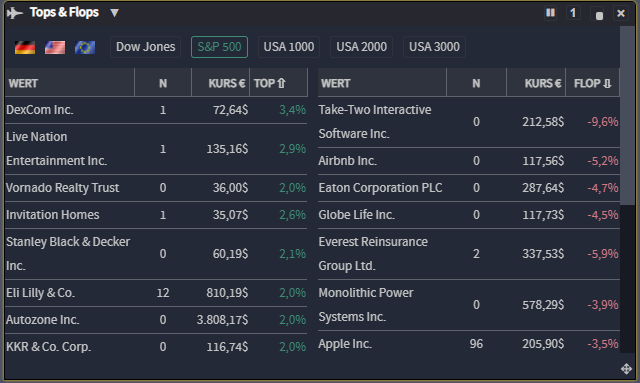Image resolution: width=640 pixels, height=383 pixels.
Task: Select the German flag market filter
Action: point(25,47)
